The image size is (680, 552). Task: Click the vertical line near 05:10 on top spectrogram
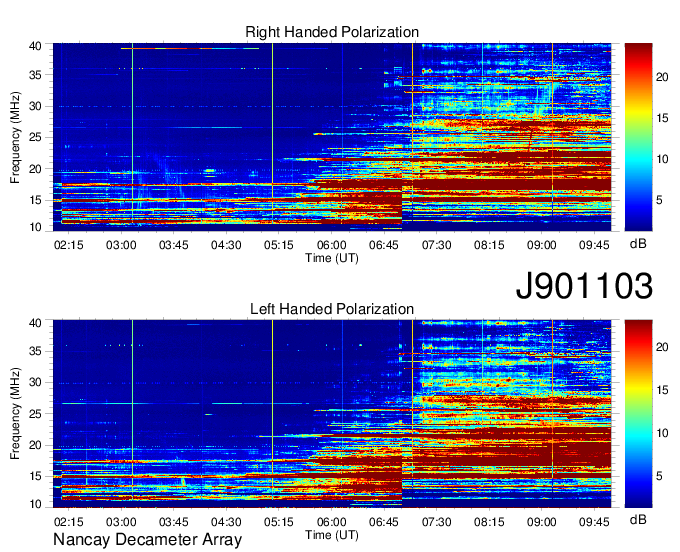point(272,137)
